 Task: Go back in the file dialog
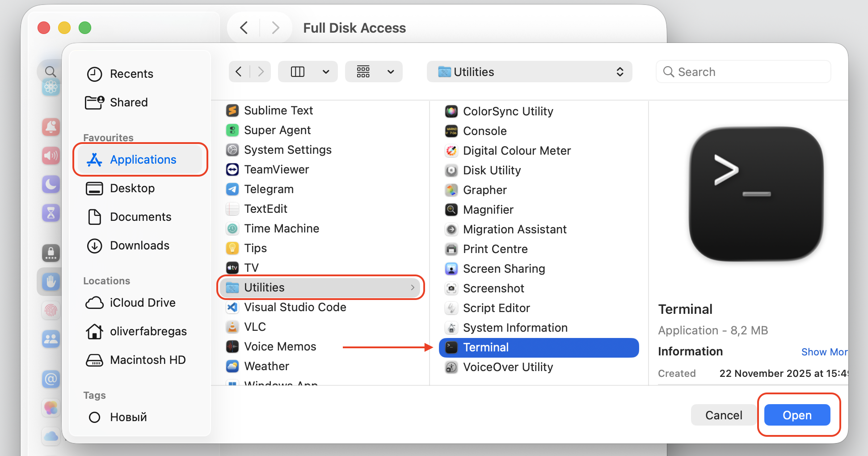[x=239, y=72]
